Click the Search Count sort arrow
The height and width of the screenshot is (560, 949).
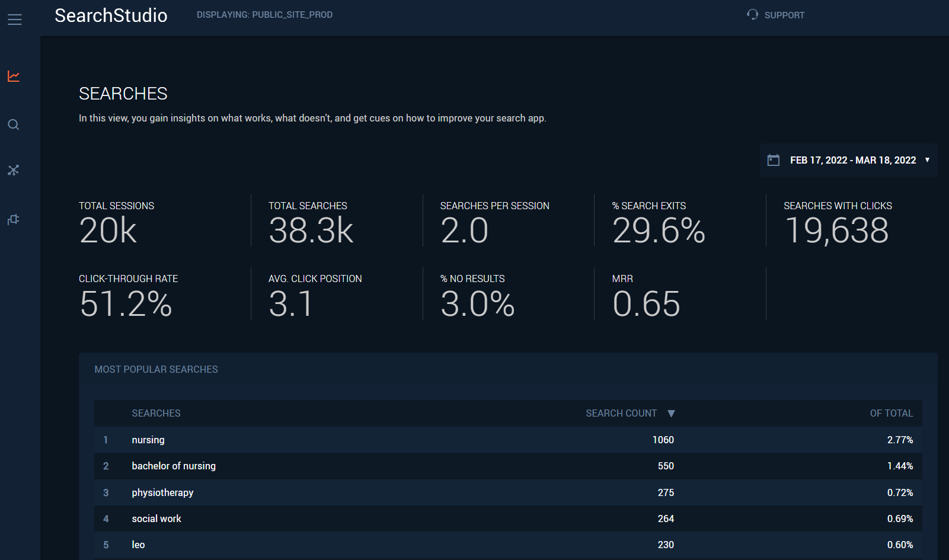pyautogui.click(x=671, y=414)
